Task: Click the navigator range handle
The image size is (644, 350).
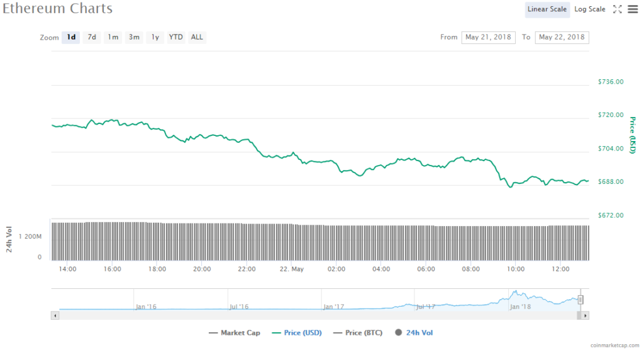Action: tap(580, 300)
